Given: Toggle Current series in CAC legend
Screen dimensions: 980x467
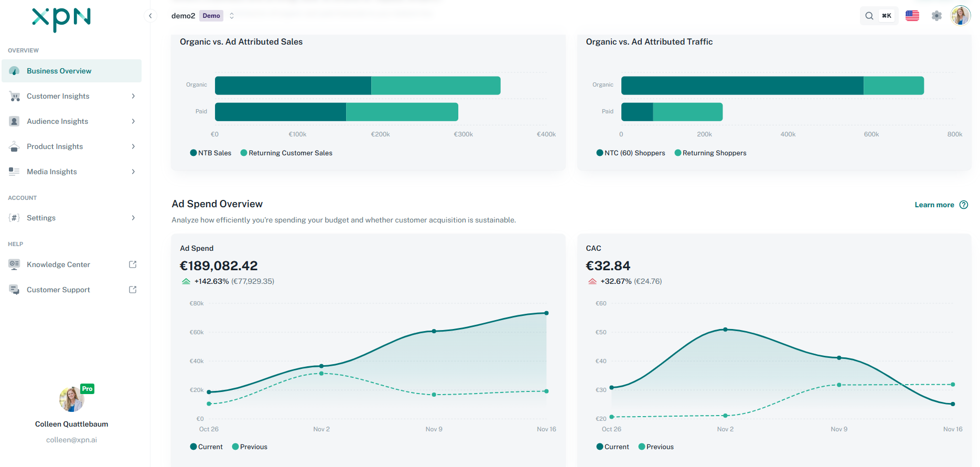Looking at the screenshot, I should point(613,447).
